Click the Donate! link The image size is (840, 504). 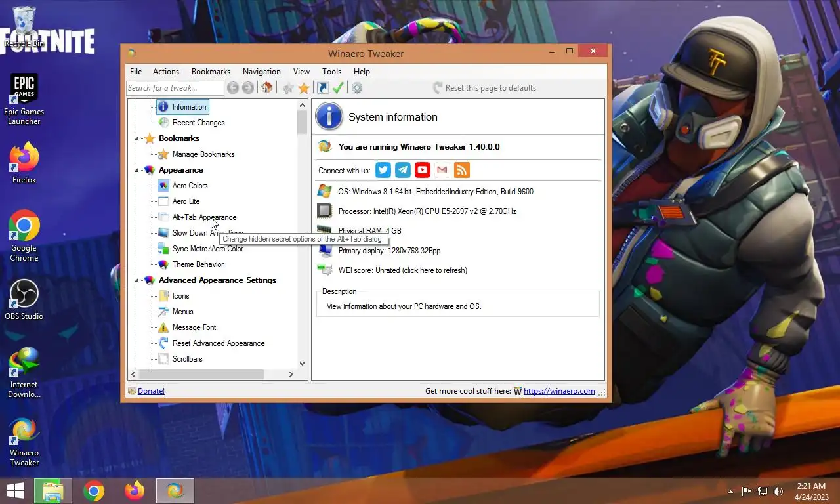click(x=151, y=391)
